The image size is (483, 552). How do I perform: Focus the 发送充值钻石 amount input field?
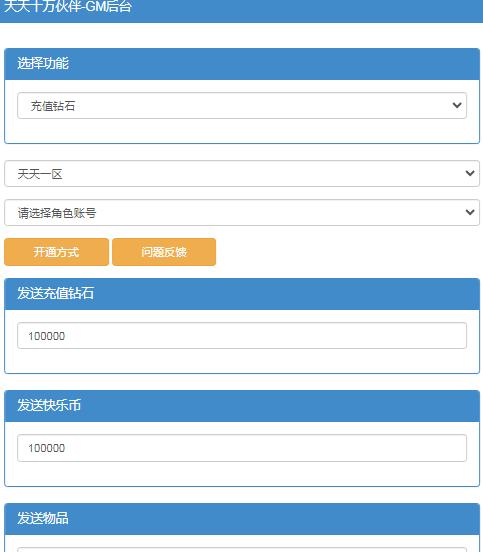(242, 335)
